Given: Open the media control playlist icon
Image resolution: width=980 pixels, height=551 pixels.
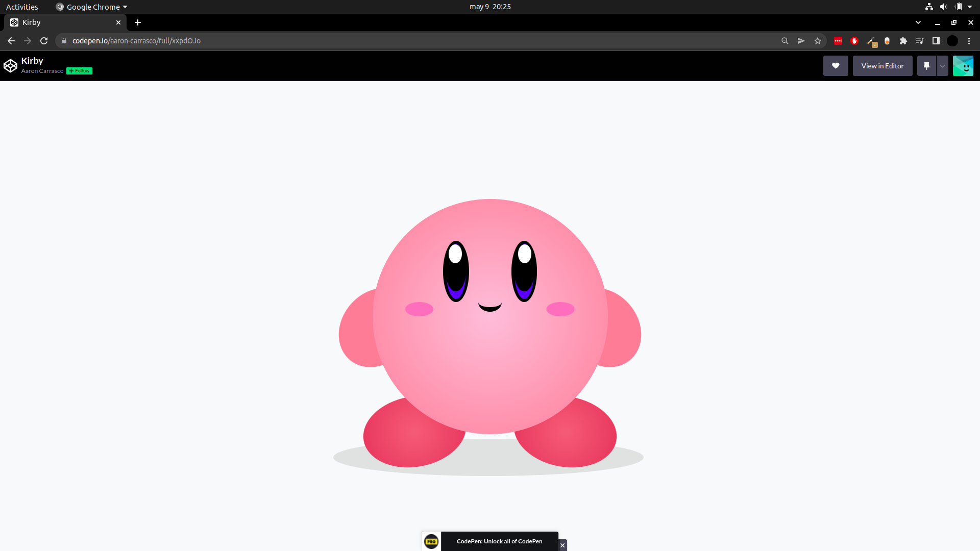Looking at the screenshot, I should tap(920, 41).
